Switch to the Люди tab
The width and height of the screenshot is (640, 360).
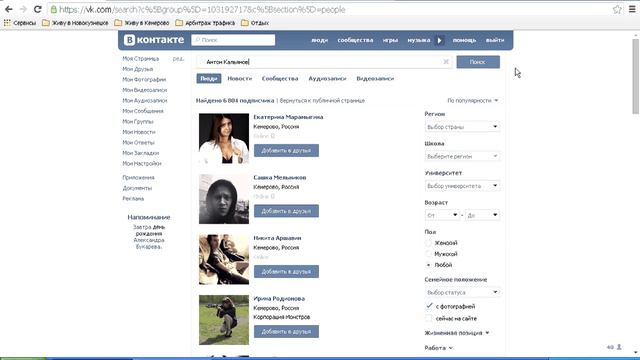coord(209,78)
